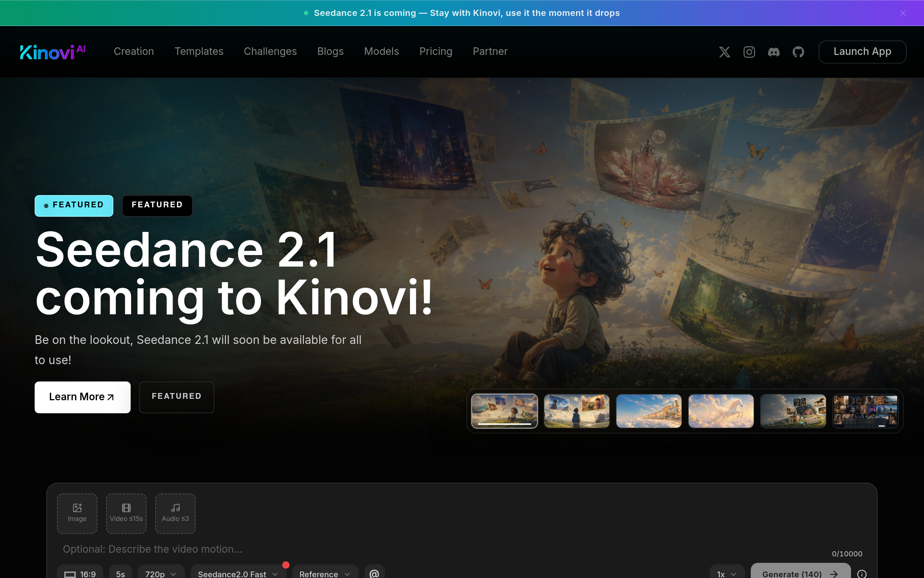Go to the Creation menu item
This screenshot has width=924, height=578.
pos(134,52)
